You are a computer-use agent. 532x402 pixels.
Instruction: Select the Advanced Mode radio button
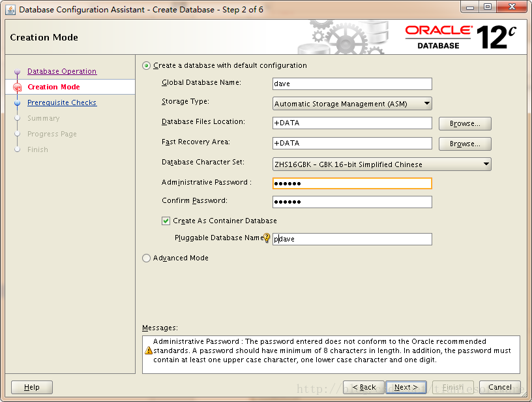click(x=146, y=258)
